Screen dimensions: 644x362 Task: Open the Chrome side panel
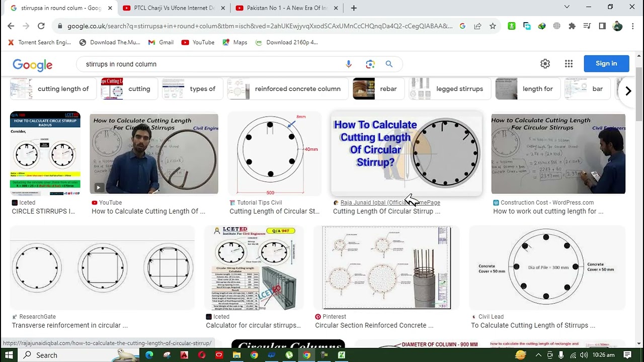[x=602, y=26]
